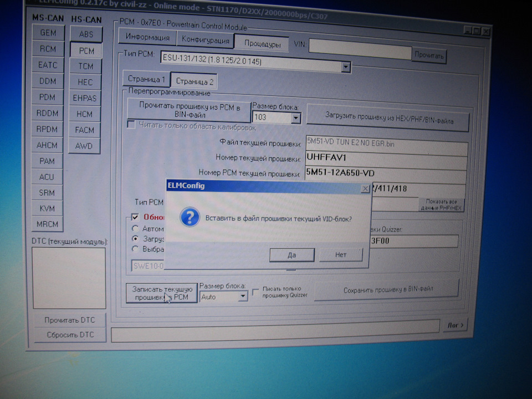Click Записать текущую прошивку в PCM
The height and width of the screenshot is (399, 532).
[162, 293]
